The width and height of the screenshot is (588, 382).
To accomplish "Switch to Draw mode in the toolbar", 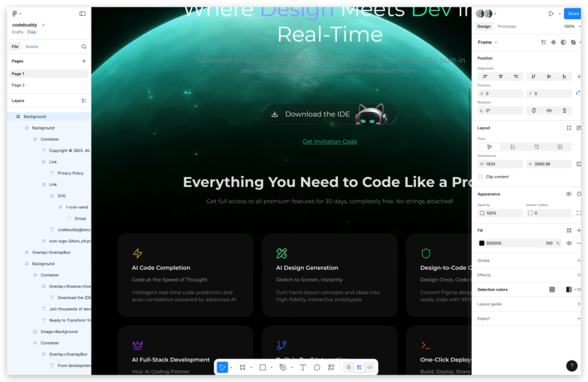I will click(x=349, y=367).
